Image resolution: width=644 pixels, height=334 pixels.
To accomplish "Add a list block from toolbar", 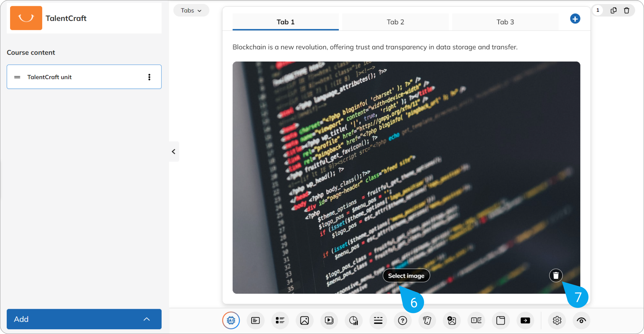I will (x=280, y=320).
